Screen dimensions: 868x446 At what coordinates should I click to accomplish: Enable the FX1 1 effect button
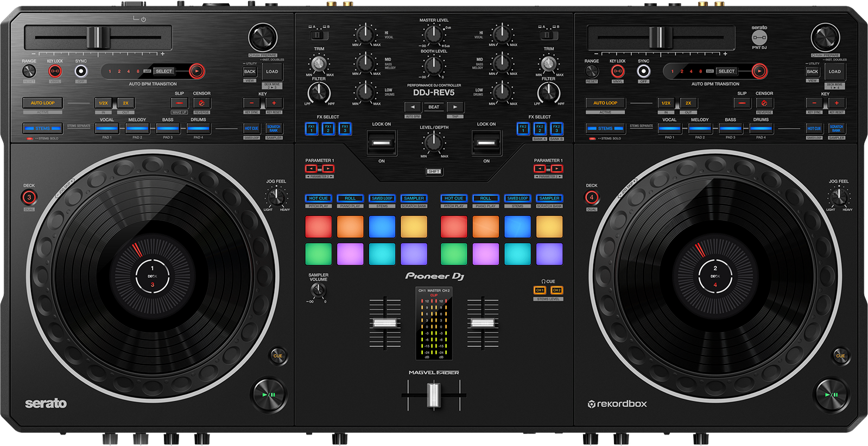pos(311,129)
